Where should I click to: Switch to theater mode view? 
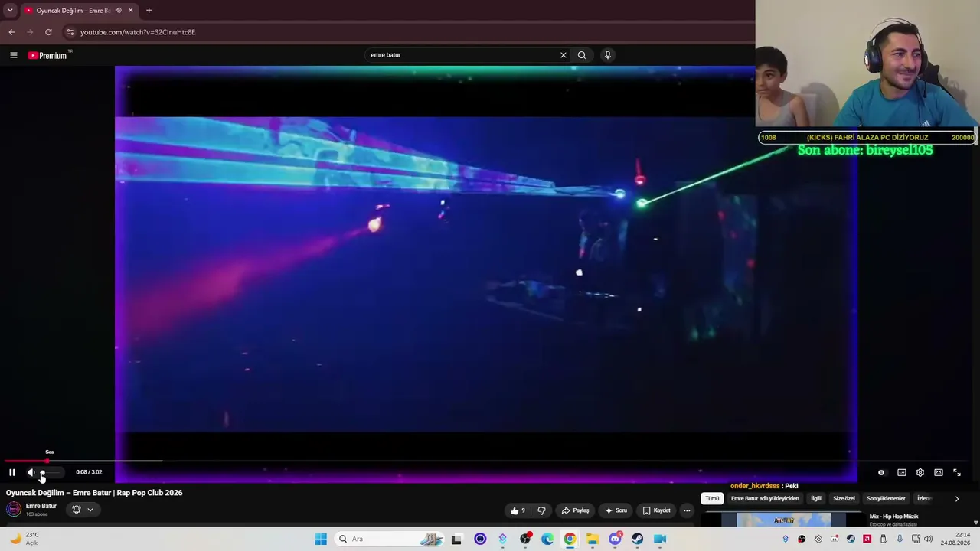[939, 472]
